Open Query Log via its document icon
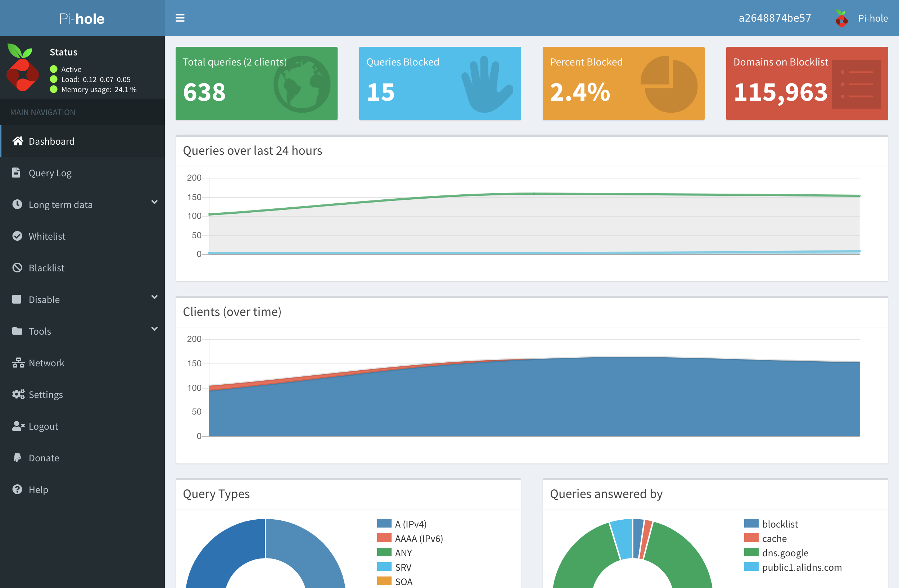 (x=16, y=173)
